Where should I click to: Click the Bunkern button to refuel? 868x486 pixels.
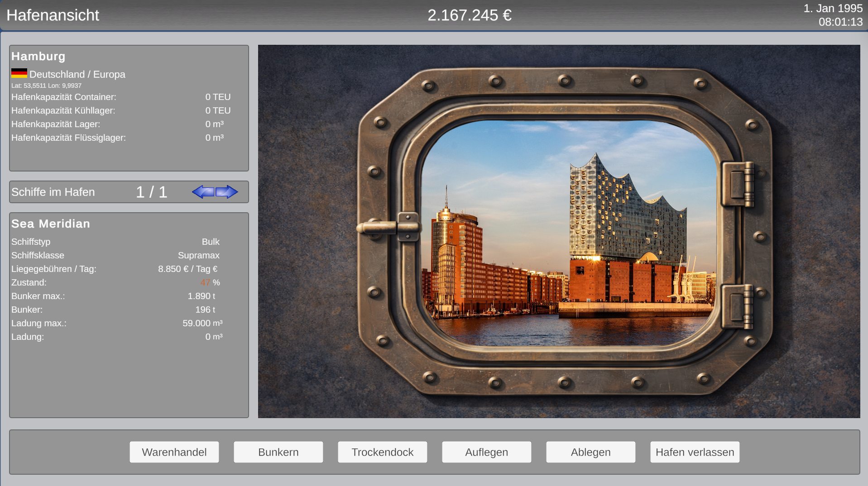(x=278, y=452)
